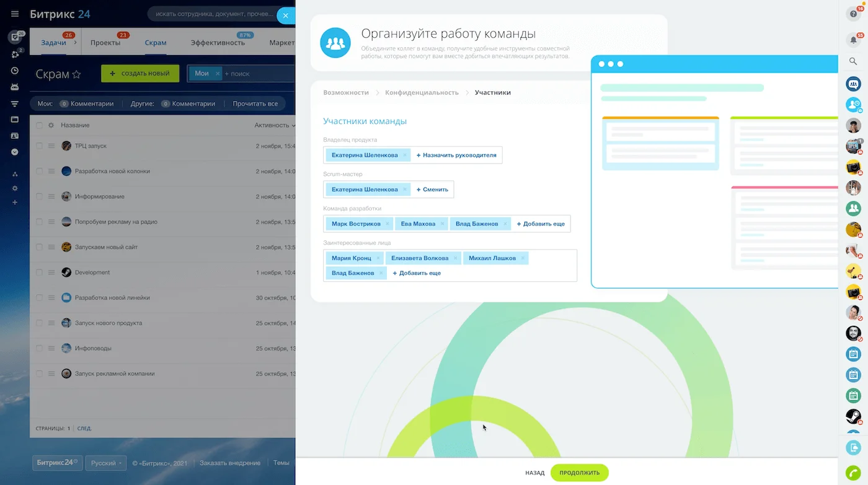Viewport: 868px width, 485px height.
Task: Click the clock icon in left sidebar
Action: click(x=15, y=71)
